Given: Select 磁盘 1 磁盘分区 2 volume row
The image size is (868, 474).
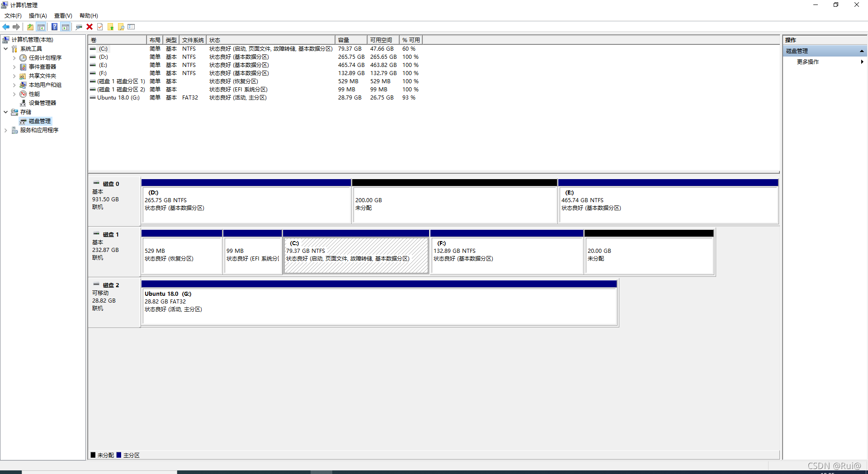Looking at the screenshot, I should (255, 90).
